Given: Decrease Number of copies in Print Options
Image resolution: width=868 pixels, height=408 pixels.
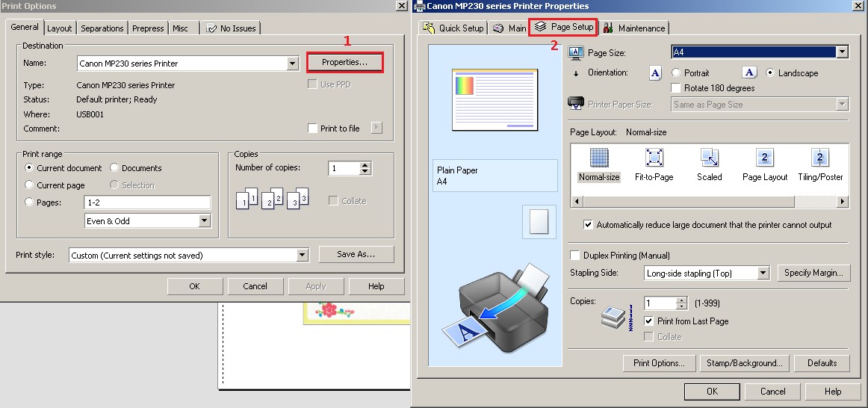Looking at the screenshot, I should [x=365, y=172].
